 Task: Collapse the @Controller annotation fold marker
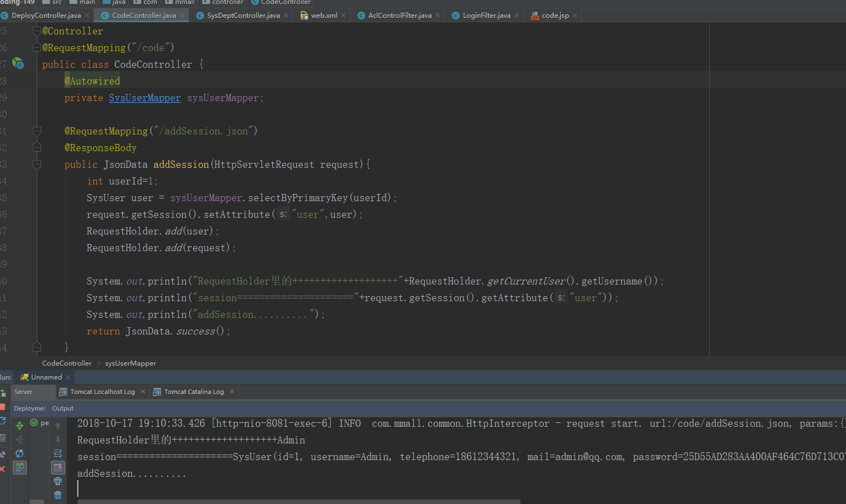37,31
